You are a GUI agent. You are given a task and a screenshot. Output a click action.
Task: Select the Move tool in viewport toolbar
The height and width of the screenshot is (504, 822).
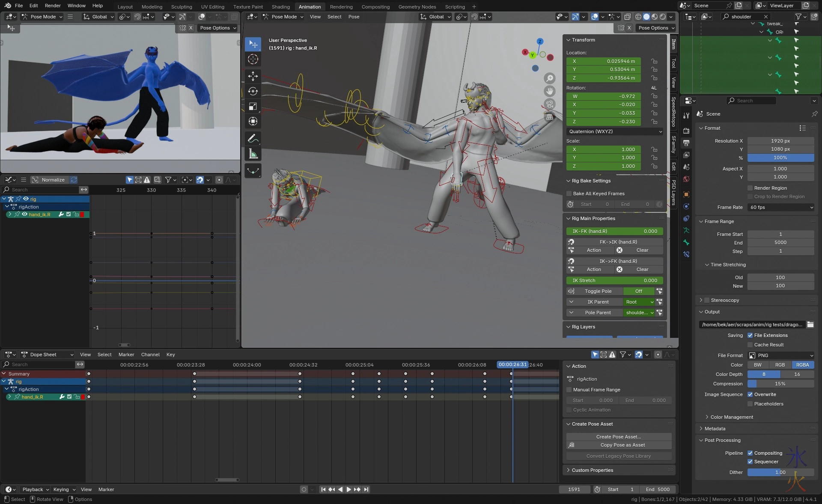click(253, 76)
